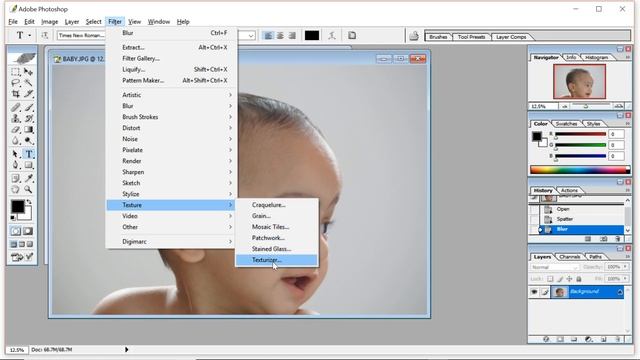Click the black text color swatch
The image size is (640, 360).
(312, 36)
